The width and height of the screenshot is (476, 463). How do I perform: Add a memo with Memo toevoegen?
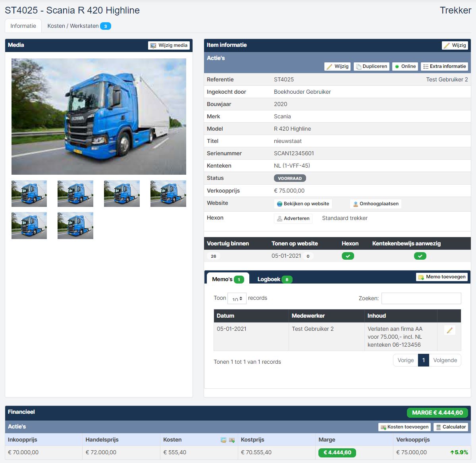[x=442, y=277]
